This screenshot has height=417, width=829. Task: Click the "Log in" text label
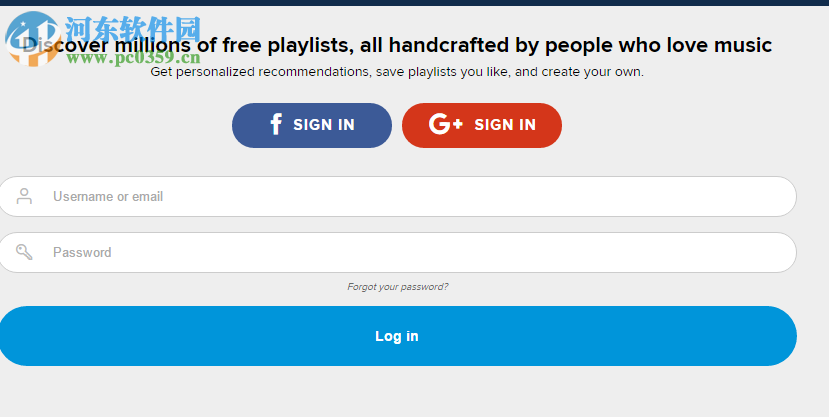tap(397, 336)
